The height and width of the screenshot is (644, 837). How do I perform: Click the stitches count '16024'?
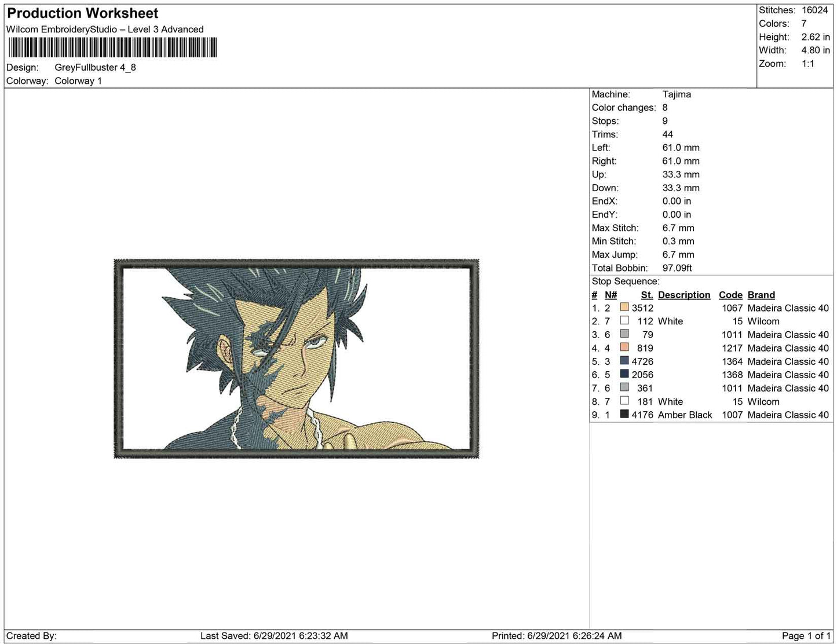[x=815, y=10]
